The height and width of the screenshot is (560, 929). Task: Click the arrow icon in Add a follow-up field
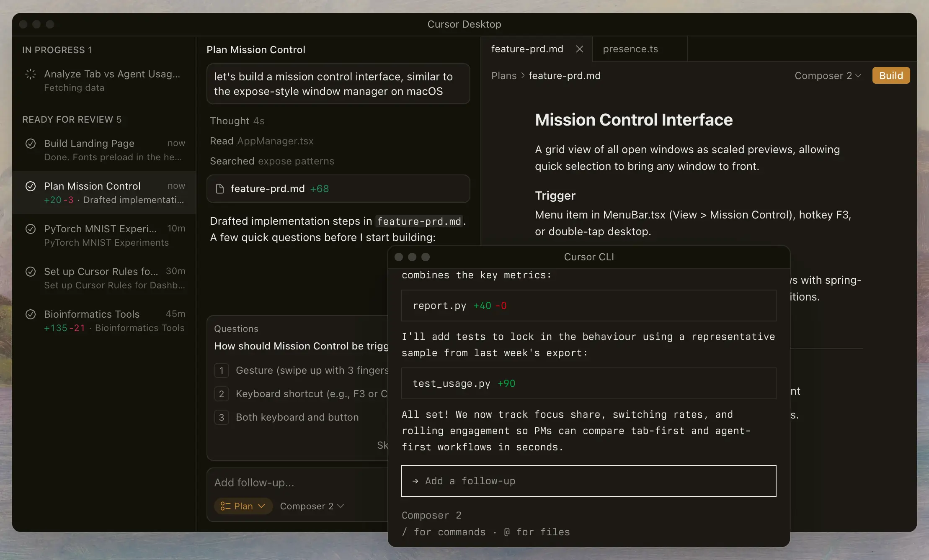[x=415, y=481]
